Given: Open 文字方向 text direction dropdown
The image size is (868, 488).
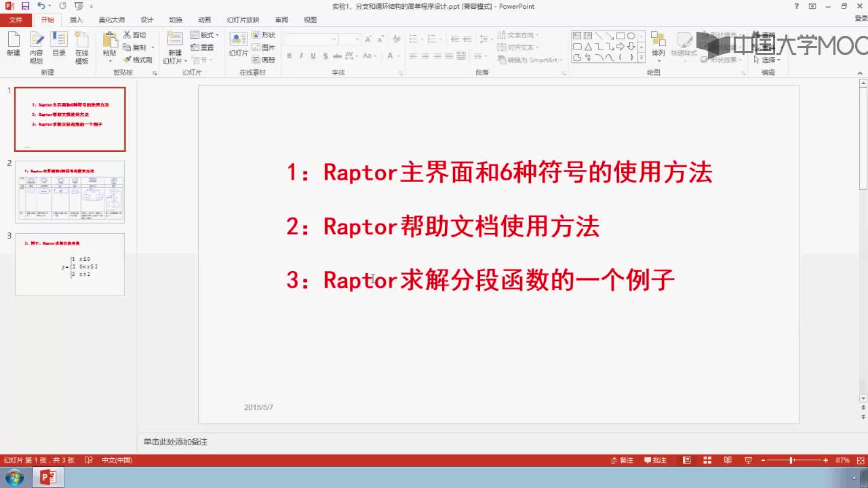Looking at the screenshot, I should (x=519, y=35).
